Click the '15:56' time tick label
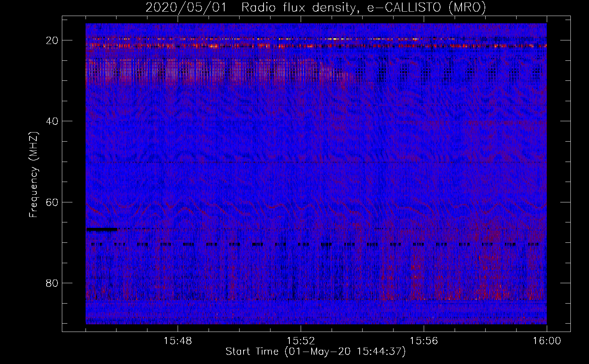The width and height of the screenshot is (589, 364). point(424,341)
